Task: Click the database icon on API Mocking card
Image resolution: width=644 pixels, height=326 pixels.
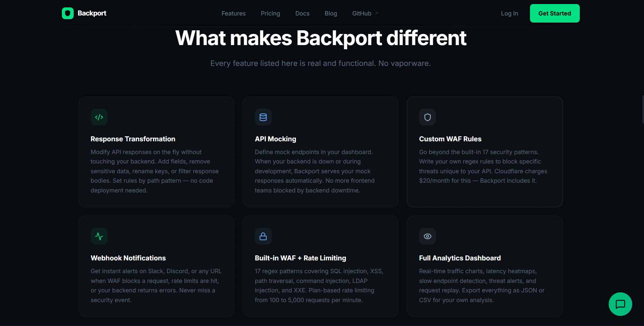Action: coord(263,117)
